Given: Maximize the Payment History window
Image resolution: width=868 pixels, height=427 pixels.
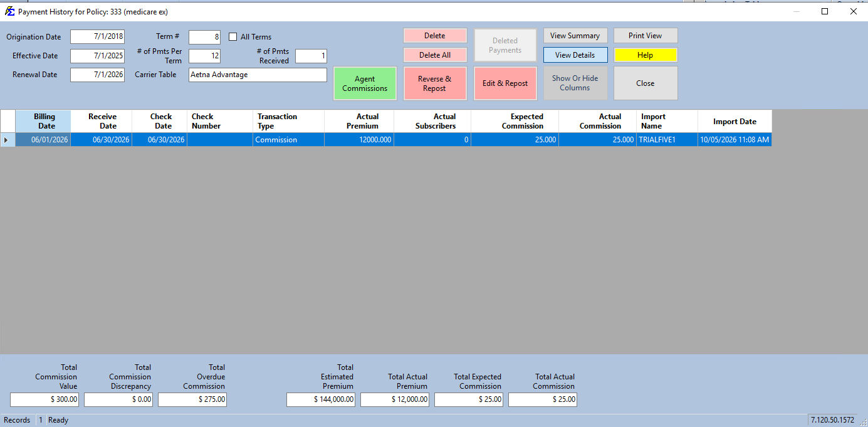Looking at the screenshot, I should tap(825, 11).
